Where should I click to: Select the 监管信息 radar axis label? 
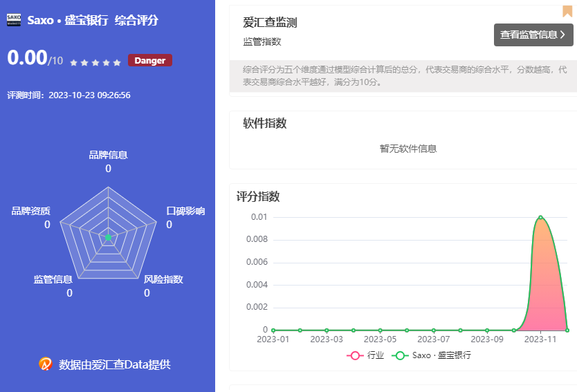coord(53,279)
